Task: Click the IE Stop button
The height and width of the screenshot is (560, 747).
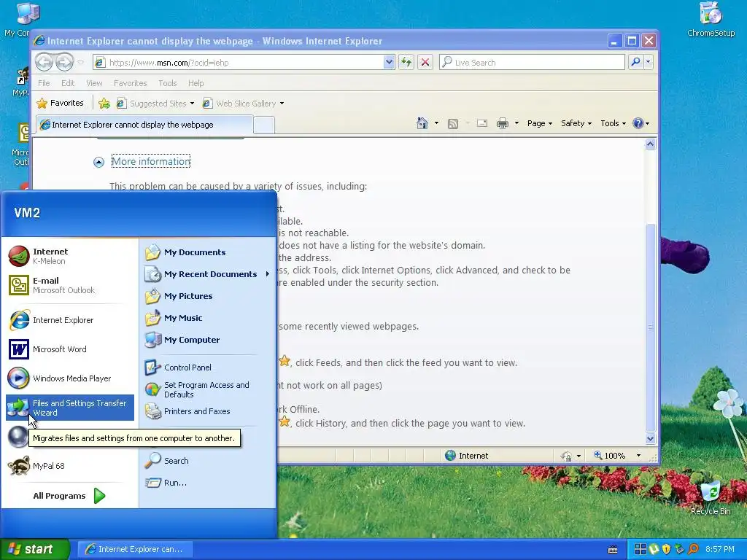Action: coord(425,62)
